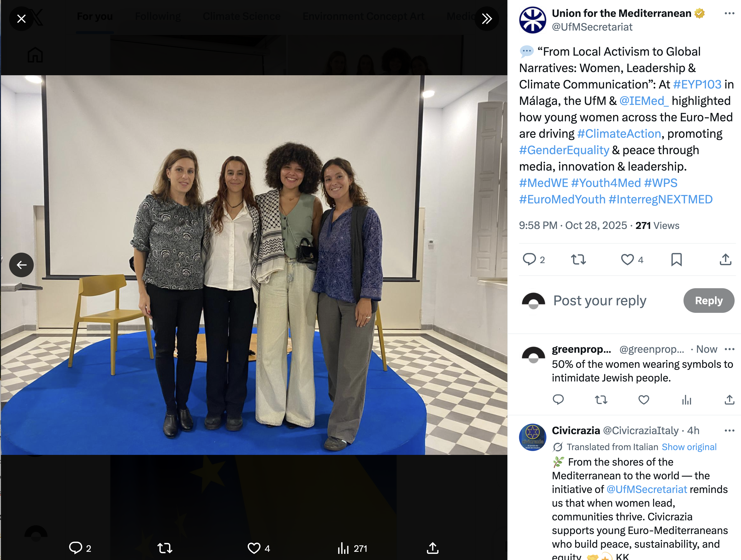
Task: View analytics icon on greenprop reply
Action: pos(686,400)
